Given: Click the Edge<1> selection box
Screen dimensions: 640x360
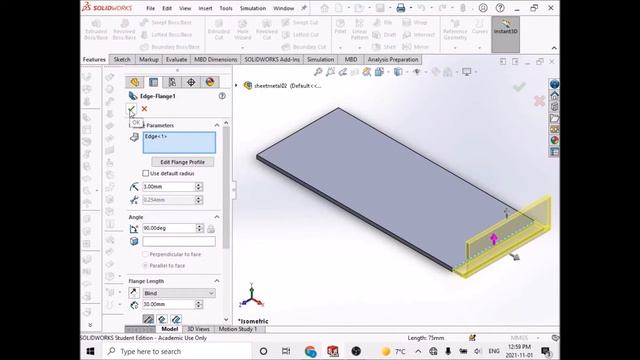Looking at the screenshot, I should click(179, 142).
